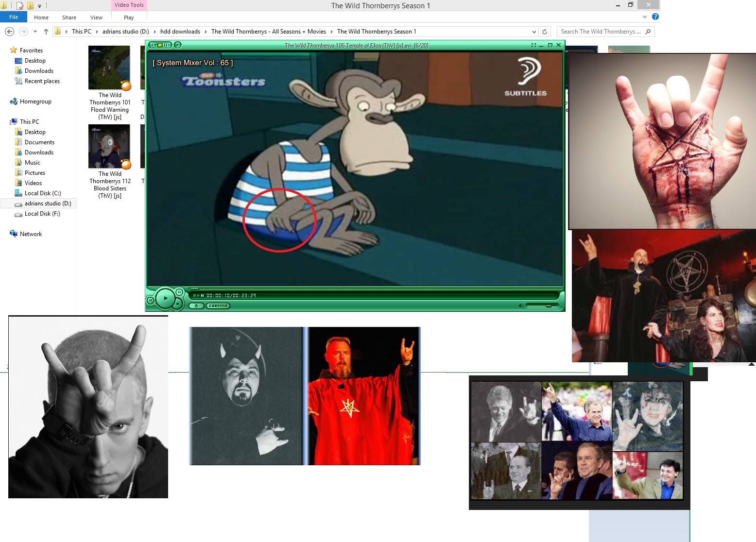The width and height of the screenshot is (756, 542).
Task: Select Favorites in navigation pane
Action: click(31, 51)
